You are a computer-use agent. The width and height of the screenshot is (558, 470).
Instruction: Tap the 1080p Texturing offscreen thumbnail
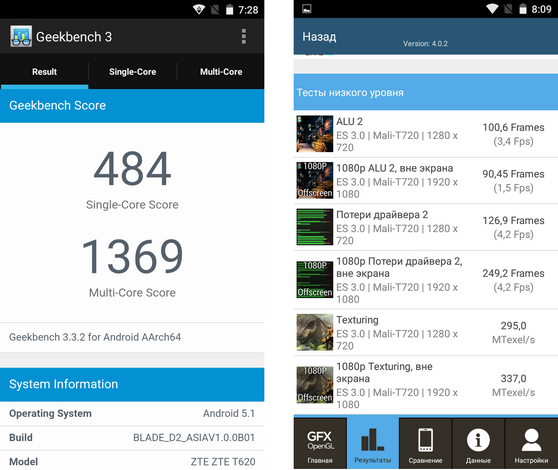coord(315,385)
